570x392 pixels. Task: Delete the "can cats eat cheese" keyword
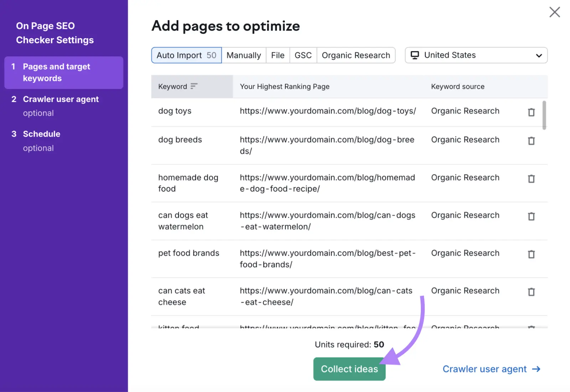click(531, 292)
